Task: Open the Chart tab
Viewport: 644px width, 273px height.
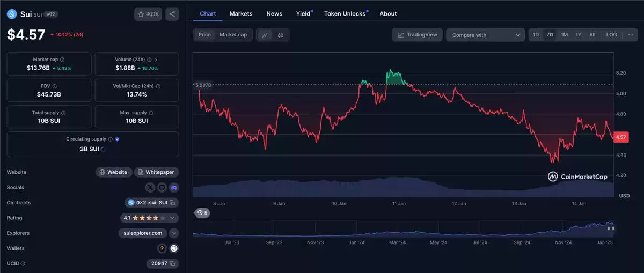Action: pos(207,13)
